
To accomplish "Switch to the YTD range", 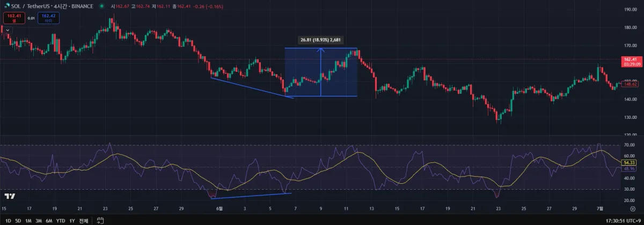I will (61, 220).
